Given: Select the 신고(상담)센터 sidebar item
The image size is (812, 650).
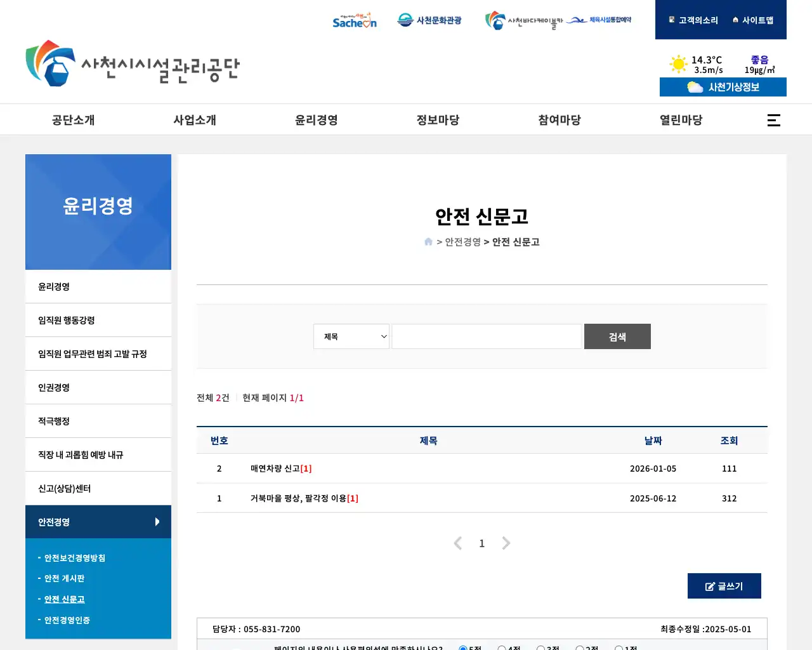Looking at the screenshot, I should pos(98,488).
